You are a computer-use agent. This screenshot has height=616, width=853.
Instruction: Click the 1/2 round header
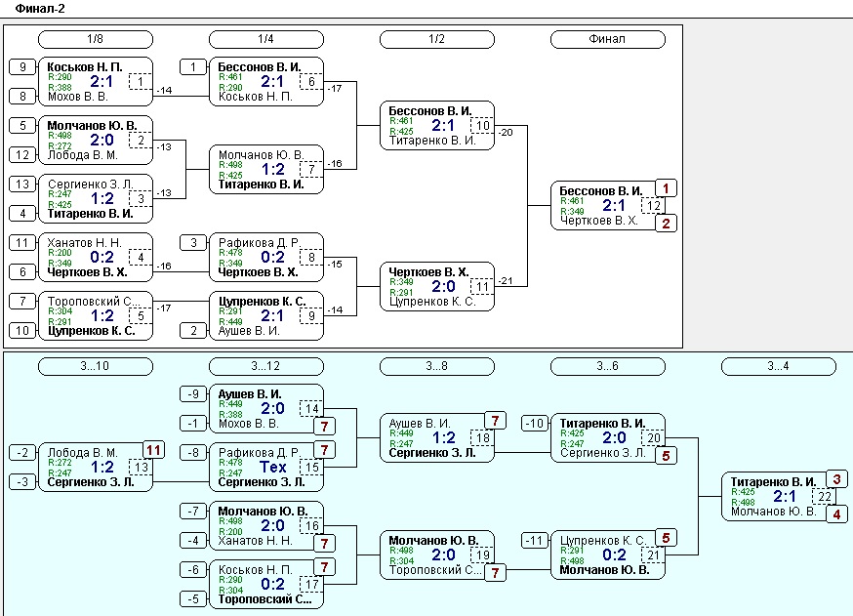437,39
